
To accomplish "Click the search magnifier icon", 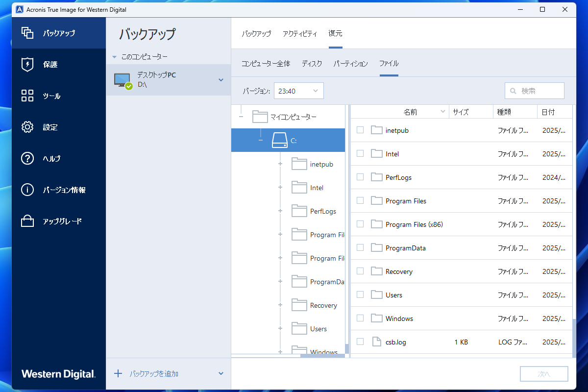I will point(513,91).
